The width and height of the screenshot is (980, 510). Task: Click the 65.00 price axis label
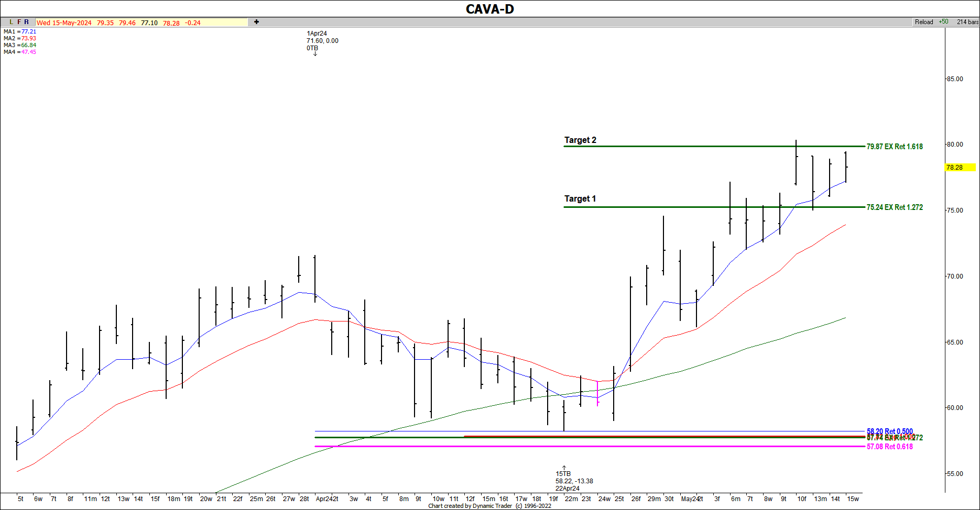954,342
